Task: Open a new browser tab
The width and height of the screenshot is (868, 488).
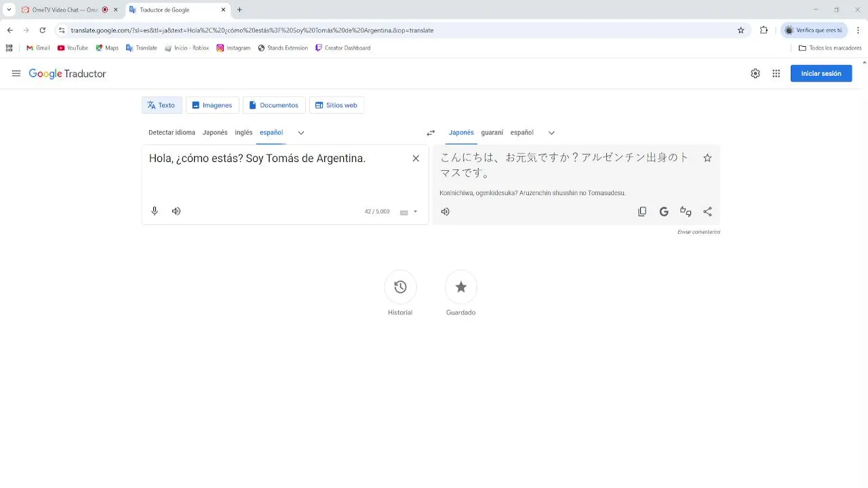Action: (x=239, y=10)
